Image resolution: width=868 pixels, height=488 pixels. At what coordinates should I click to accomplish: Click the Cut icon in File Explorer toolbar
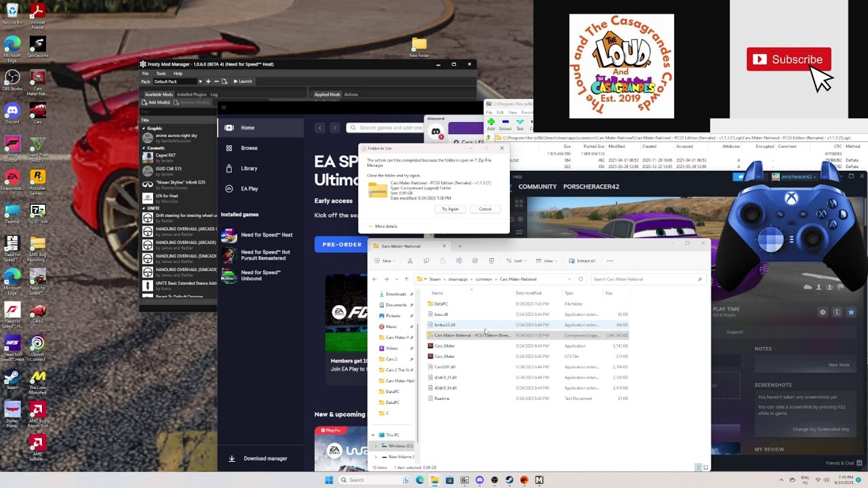coord(410,261)
